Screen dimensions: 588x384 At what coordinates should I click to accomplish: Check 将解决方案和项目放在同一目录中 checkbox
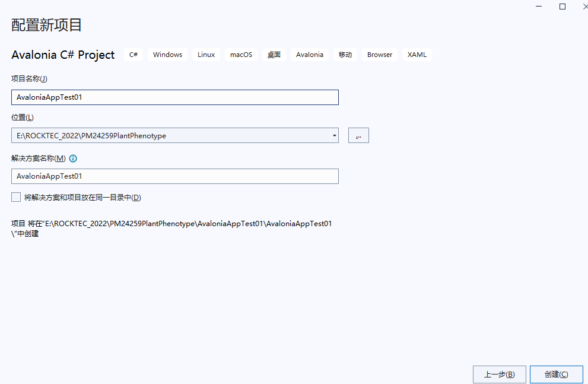[x=16, y=197]
